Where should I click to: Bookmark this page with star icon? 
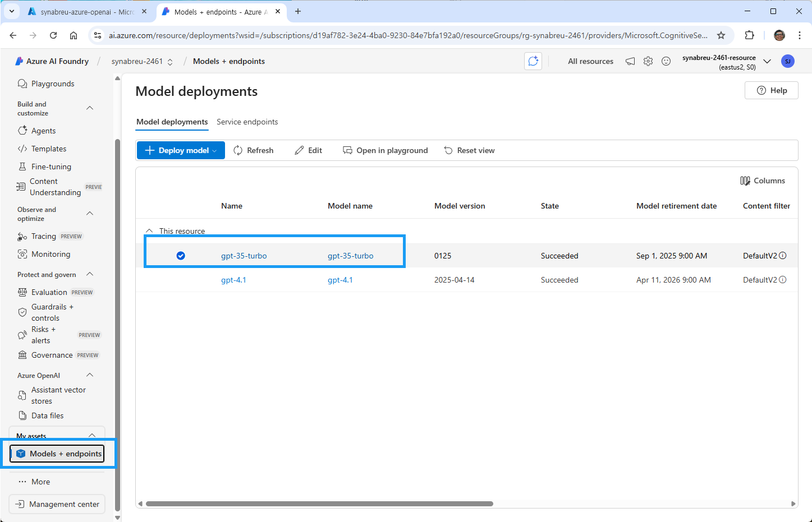tap(721, 35)
